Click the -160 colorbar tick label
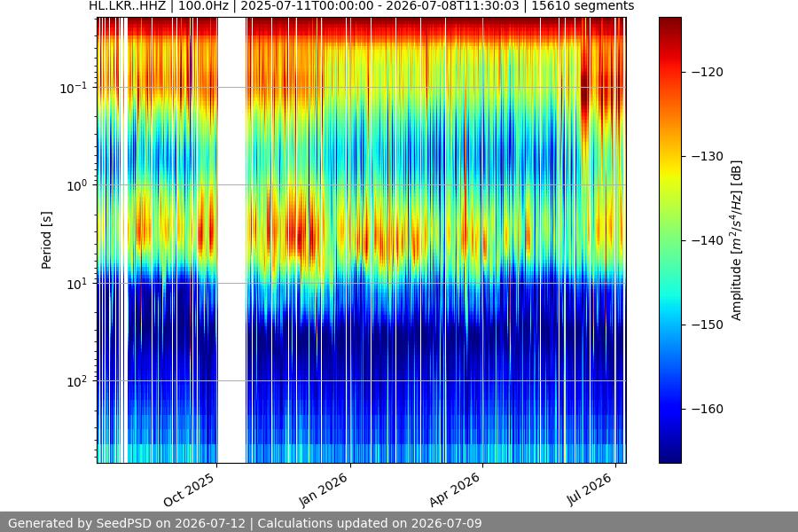 (x=708, y=409)
